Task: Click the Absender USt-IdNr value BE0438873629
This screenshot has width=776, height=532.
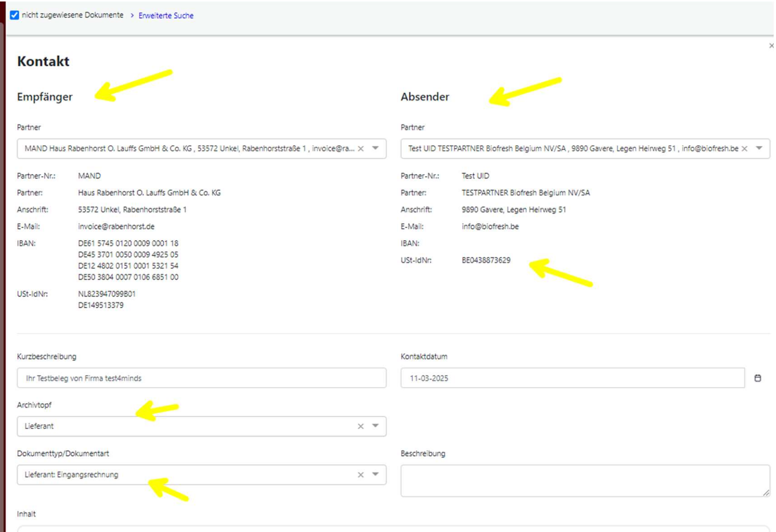Action: pyautogui.click(x=486, y=260)
